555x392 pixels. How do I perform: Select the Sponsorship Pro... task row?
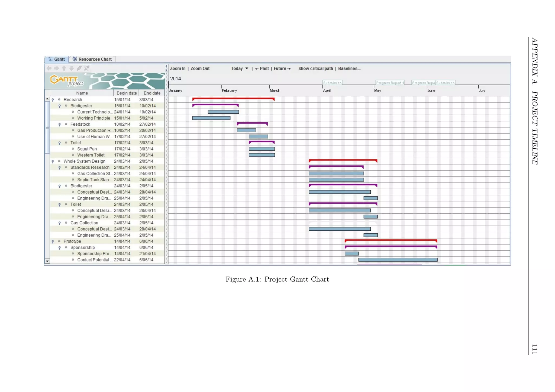(107, 254)
